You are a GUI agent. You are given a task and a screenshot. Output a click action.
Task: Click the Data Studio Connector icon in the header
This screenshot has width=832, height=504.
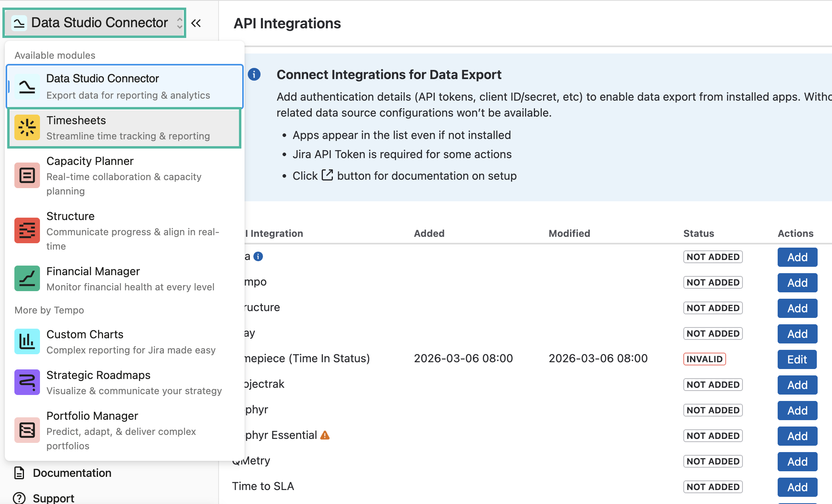point(19,23)
